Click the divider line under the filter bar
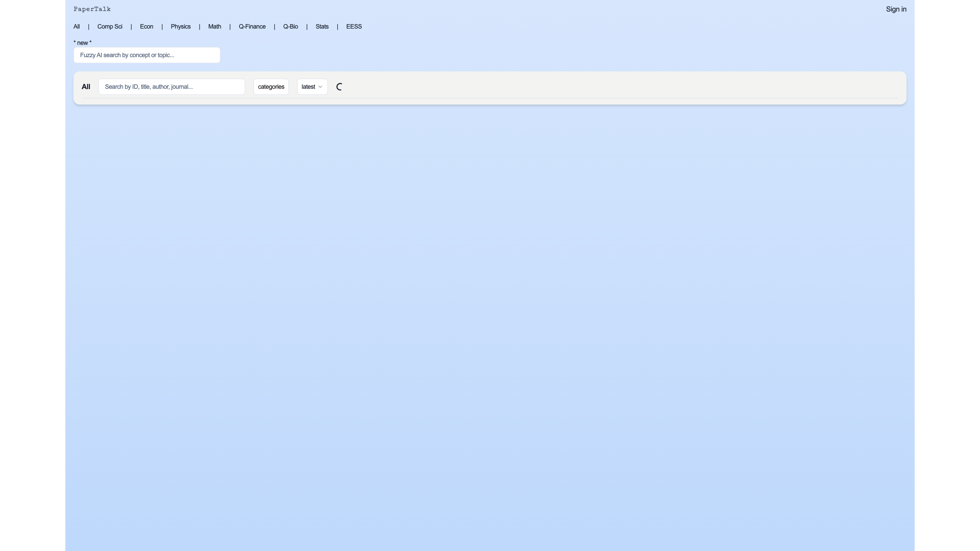 (490, 98)
